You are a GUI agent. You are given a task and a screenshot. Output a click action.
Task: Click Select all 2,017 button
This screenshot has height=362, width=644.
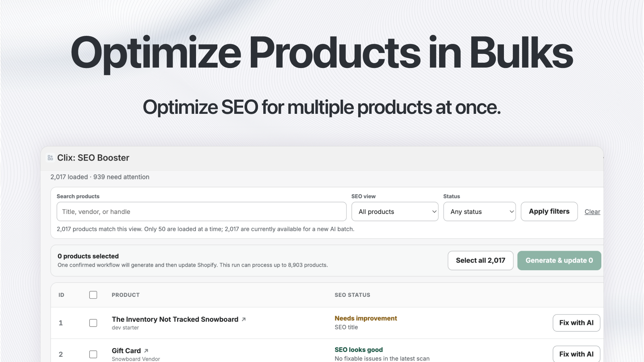481,261
